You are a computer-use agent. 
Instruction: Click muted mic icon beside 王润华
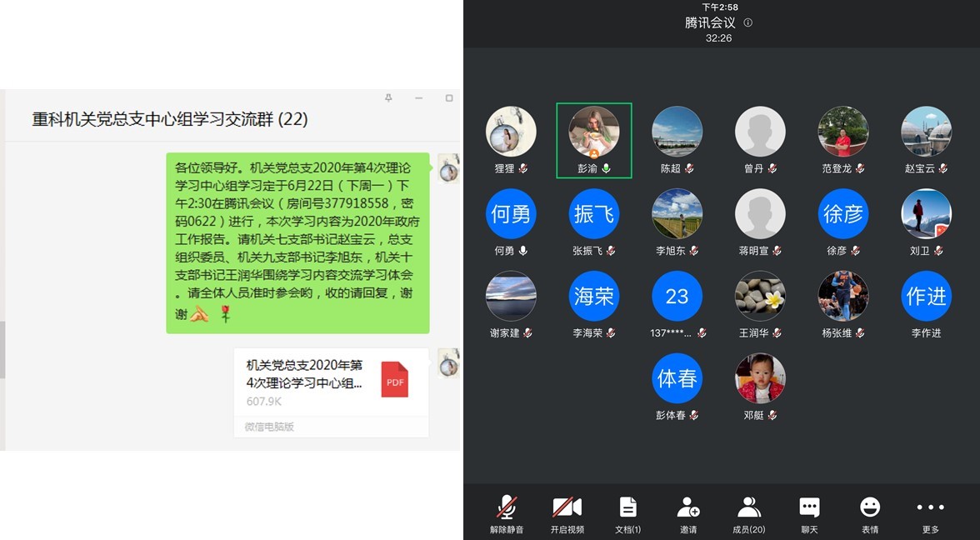[x=777, y=333]
